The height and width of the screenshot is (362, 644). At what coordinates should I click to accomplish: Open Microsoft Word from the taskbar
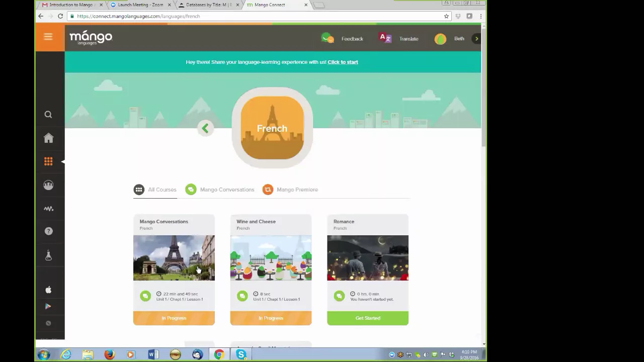pos(153,354)
